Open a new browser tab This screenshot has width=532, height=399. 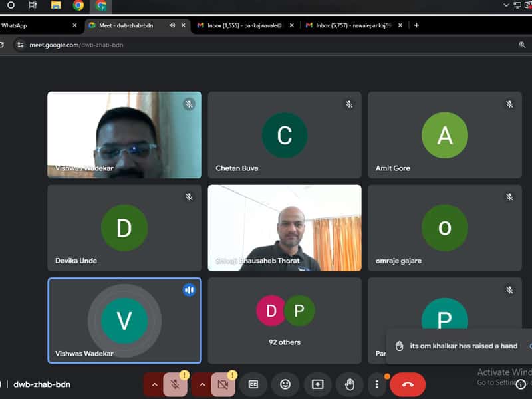416,25
